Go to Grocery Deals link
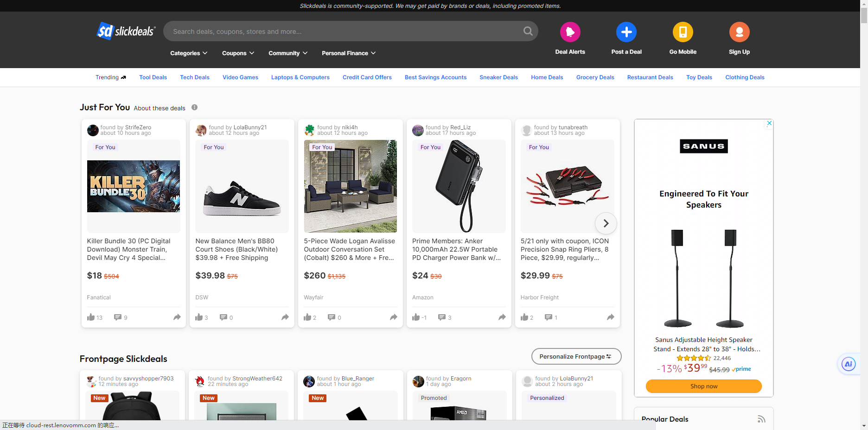Image resolution: width=868 pixels, height=430 pixels. (595, 77)
